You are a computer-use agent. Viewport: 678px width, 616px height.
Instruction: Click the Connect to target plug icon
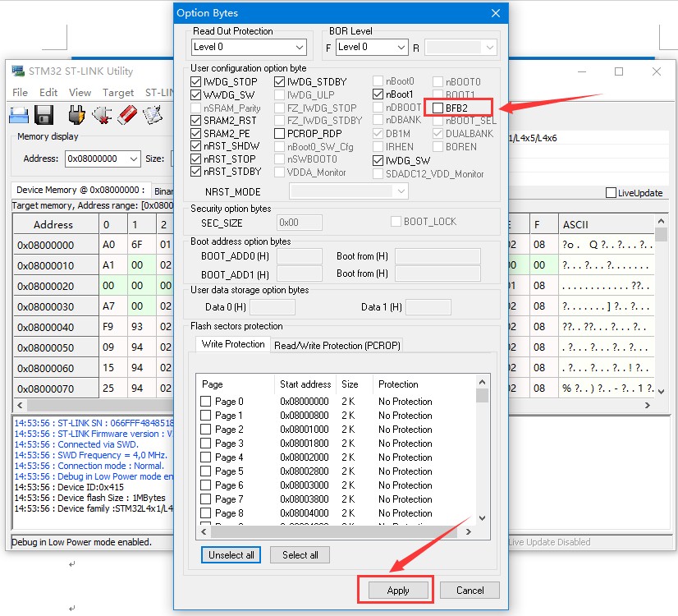(76, 115)
